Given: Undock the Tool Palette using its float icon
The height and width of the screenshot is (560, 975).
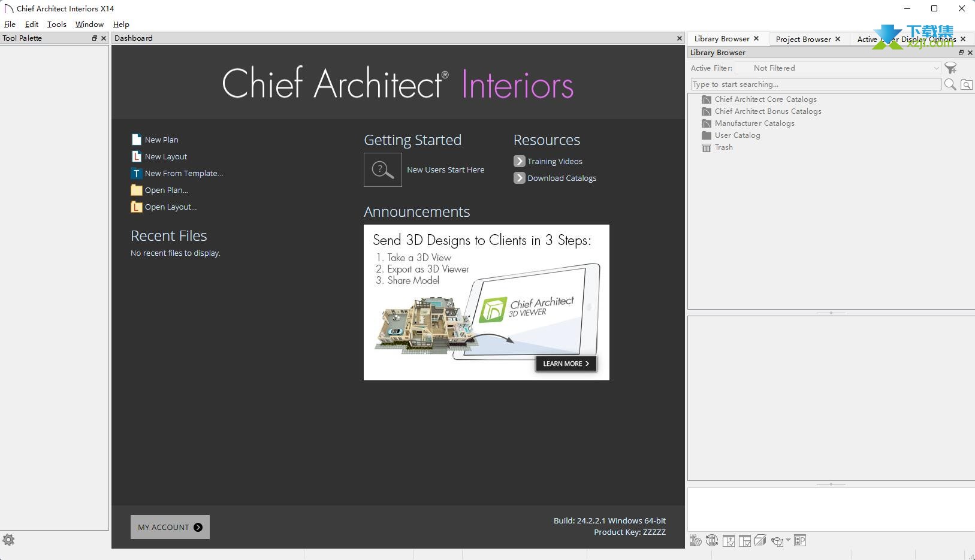Looking at the screenshot, I should (x=94, y=38).
